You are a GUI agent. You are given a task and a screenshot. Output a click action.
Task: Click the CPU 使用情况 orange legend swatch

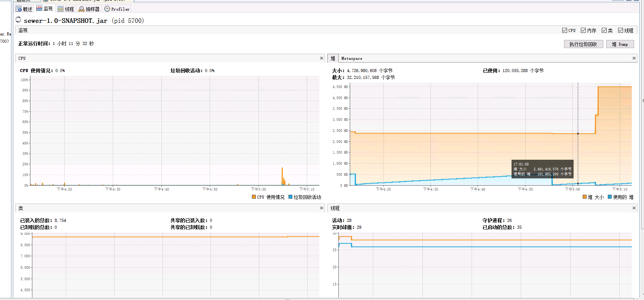click(254, 197)
